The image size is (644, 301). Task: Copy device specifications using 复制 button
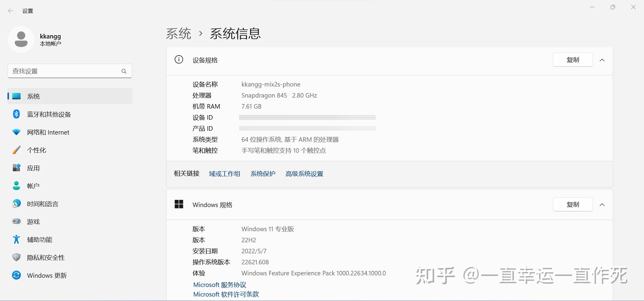[x=572, y=60]
